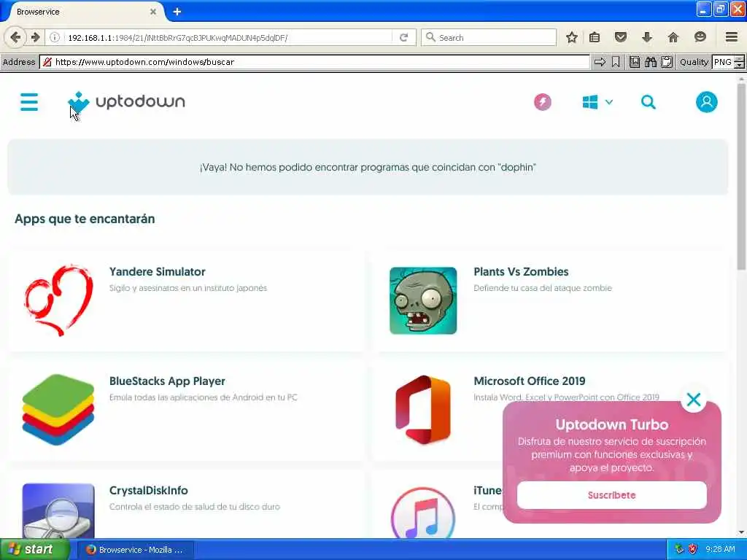Screen dimensions: 747x560
Task: Increase Quality with the up stepper arrow
Action: [x=739, y=58]
